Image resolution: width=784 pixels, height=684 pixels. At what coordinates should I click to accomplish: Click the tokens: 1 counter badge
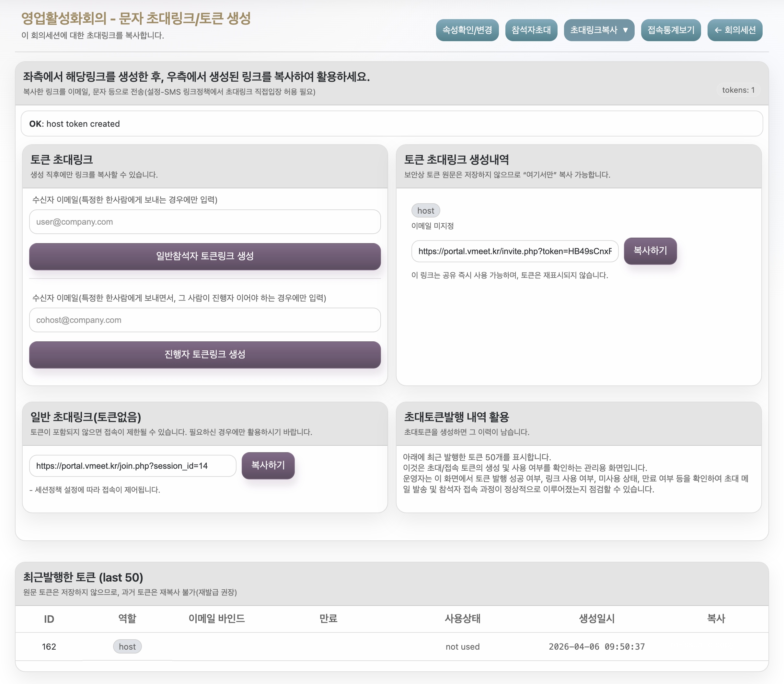[x=738, y=90]
